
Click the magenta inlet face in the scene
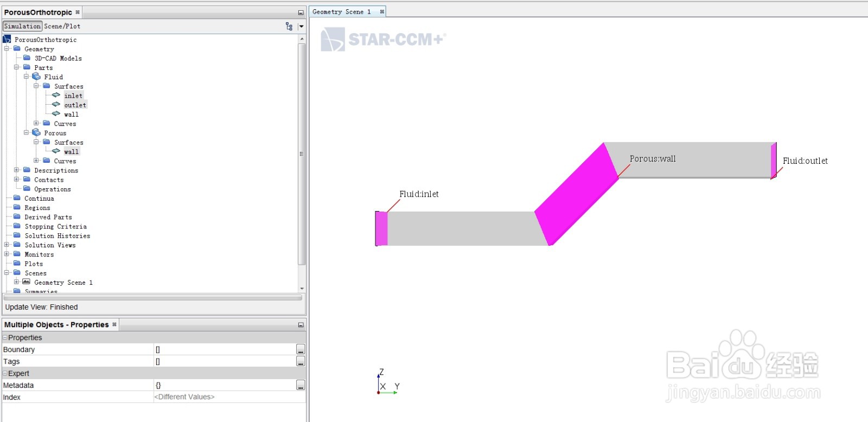[381, 228]
